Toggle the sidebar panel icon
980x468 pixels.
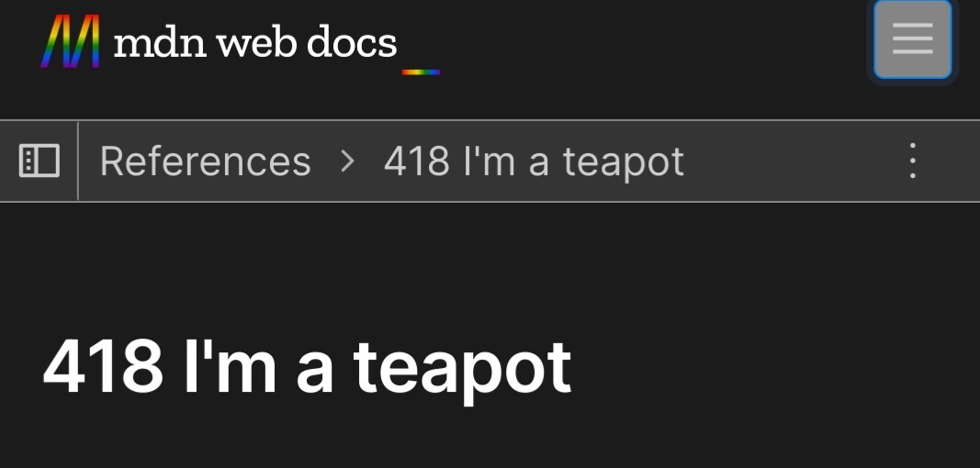(x=39, y=162)
